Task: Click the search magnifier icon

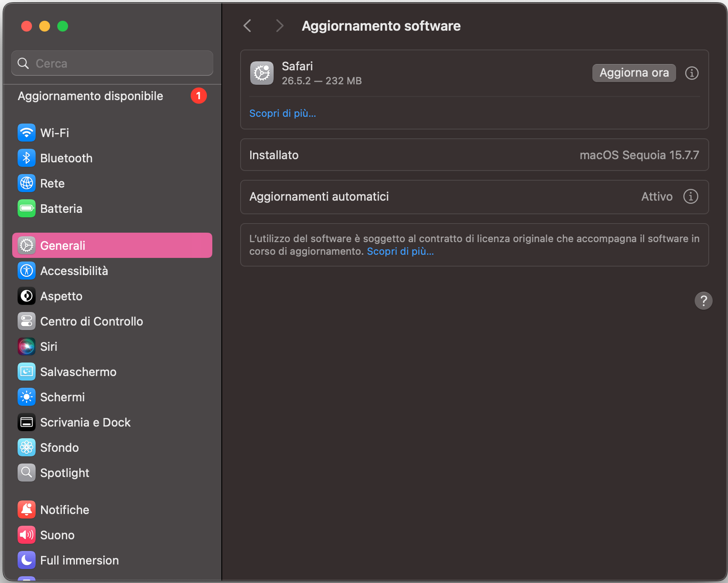Action: click(23, 63)
